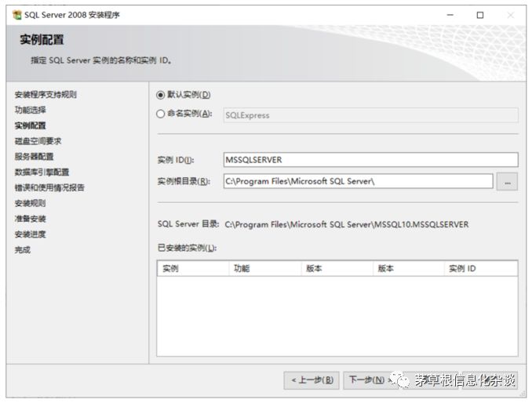Select the 功能选择 step in sidebar
The height and width of the screenshot is (403, 532).
pyautogui.click(x=30, y=110)
